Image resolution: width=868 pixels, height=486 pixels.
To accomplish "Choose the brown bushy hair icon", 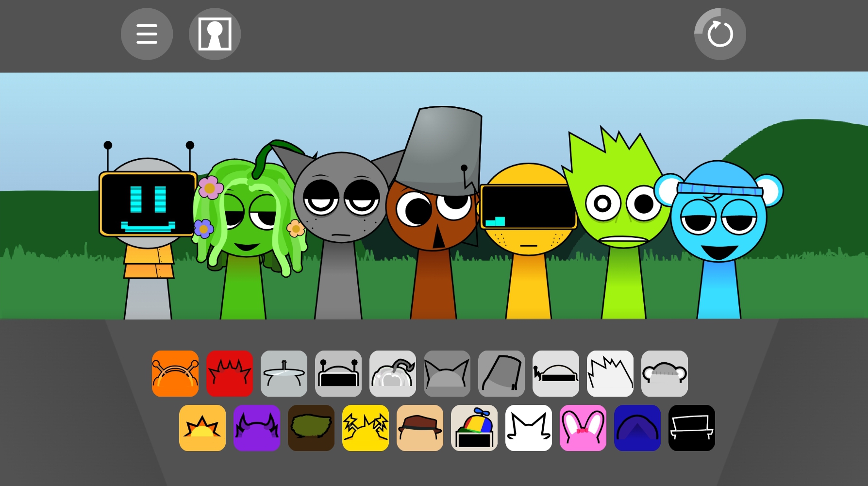I will 311,428.
